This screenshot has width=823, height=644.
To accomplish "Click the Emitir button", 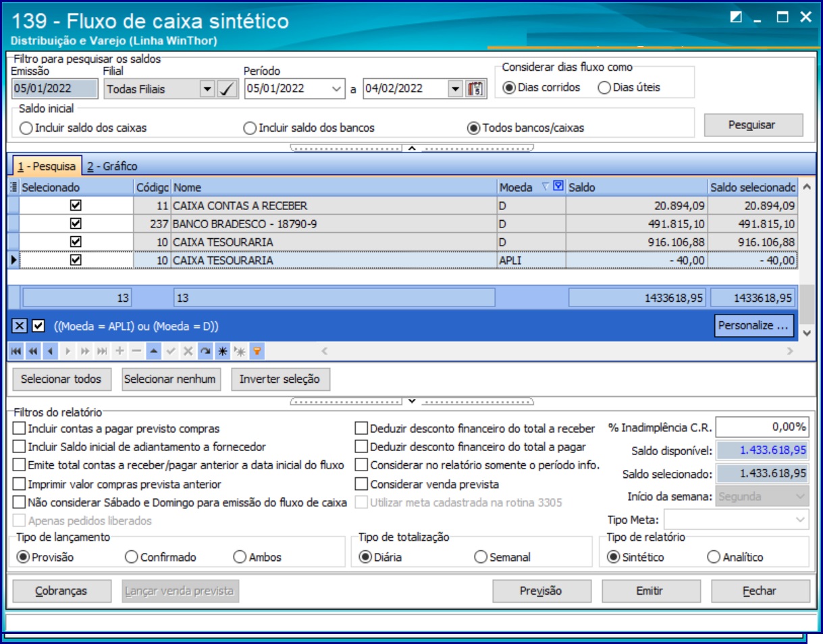I will [x=650, y=591].
